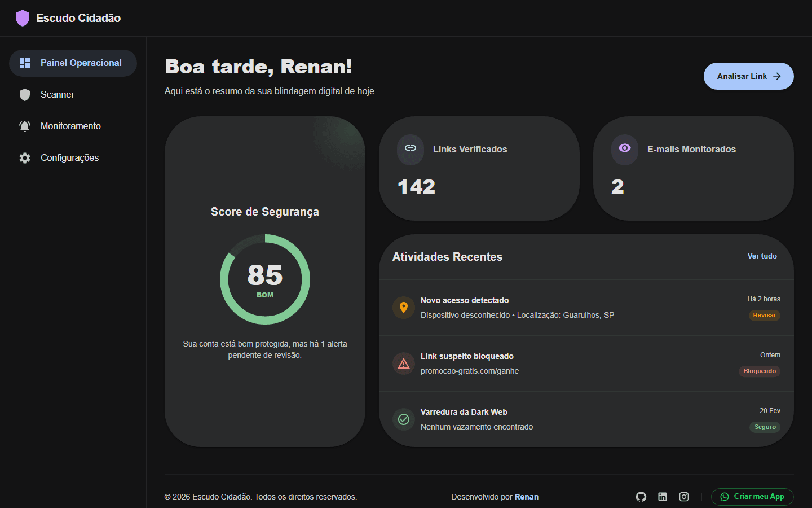Open Configurações from the sidebar
Screen dimensions: 812x508
(x=73, y=158)
